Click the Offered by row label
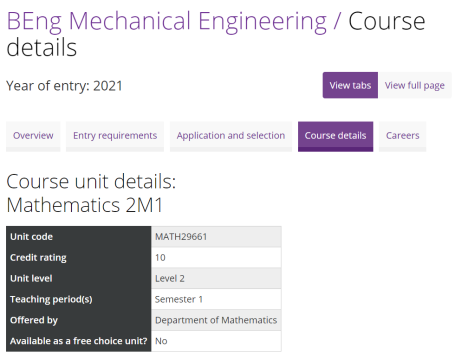455x361 pixels. pos(79,320)
